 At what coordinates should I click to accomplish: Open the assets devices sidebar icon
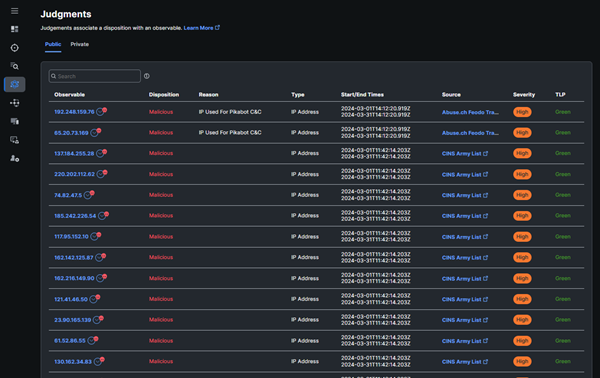(x=15, y=121)
